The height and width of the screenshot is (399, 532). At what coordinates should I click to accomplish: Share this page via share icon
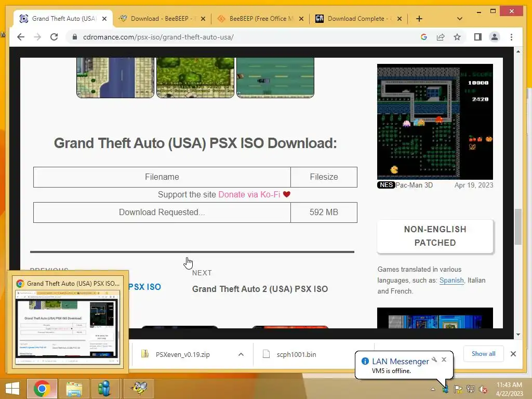[x=441, y=37]
